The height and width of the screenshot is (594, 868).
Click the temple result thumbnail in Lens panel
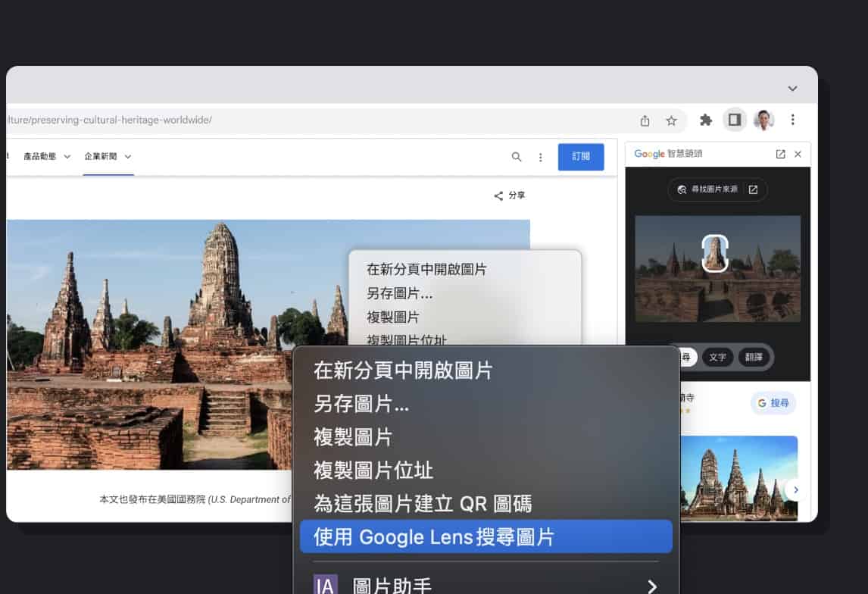(739, 478)
